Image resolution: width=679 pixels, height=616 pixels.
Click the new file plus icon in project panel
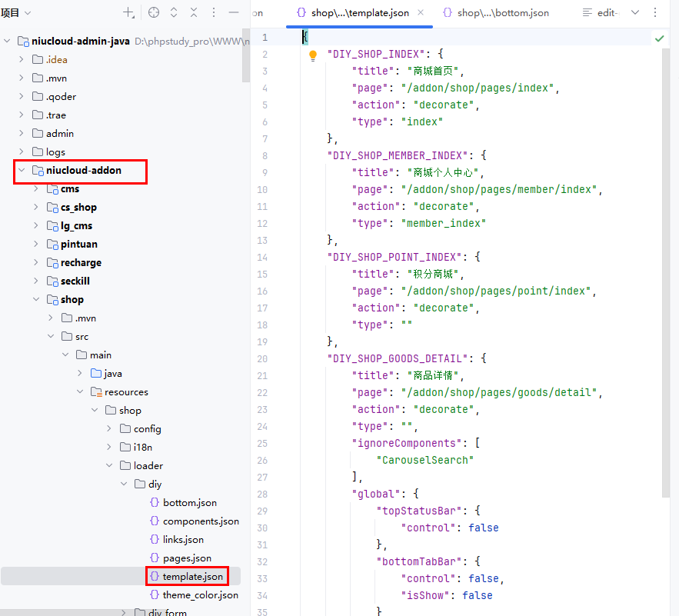coord(128,13)
